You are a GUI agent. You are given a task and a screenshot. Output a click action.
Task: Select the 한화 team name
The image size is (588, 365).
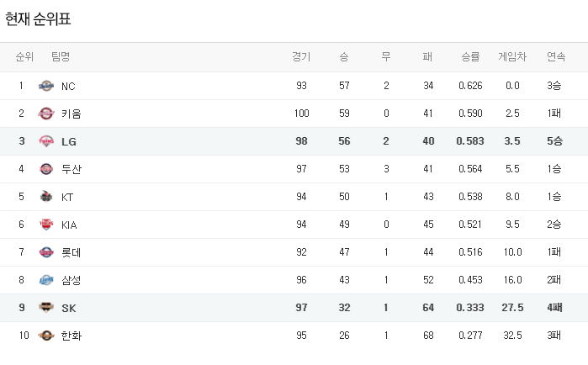[72, 336]
